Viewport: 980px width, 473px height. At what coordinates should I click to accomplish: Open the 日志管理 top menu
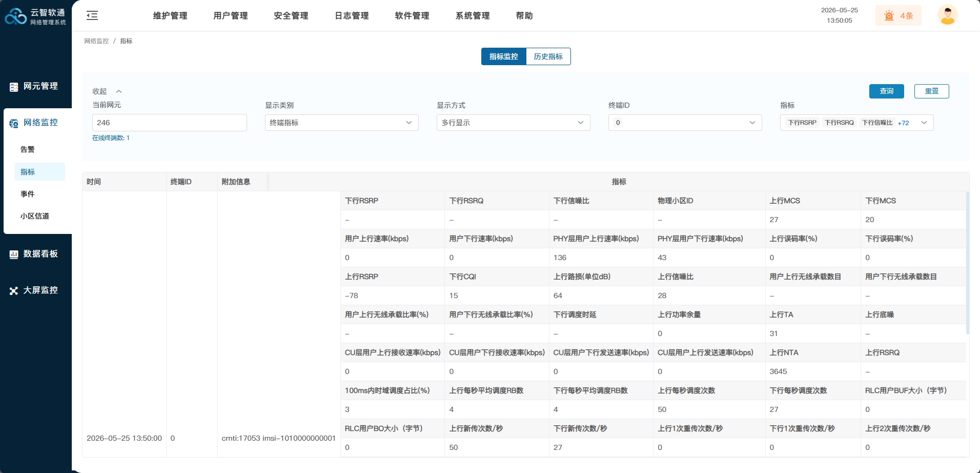click(352, 16)
